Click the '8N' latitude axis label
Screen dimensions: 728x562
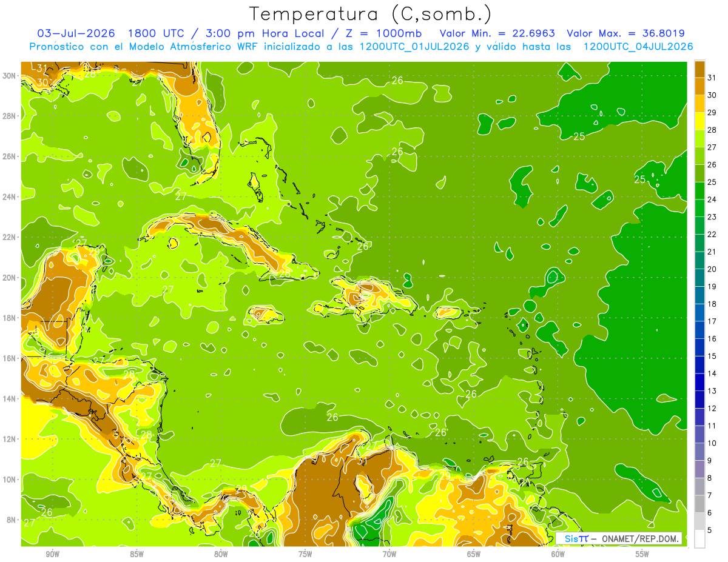pyautogui.click(x=11, y=520)
